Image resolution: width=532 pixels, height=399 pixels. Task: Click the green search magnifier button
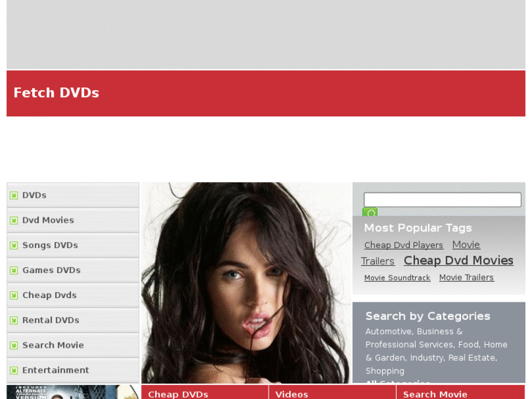tap(370, 212)
